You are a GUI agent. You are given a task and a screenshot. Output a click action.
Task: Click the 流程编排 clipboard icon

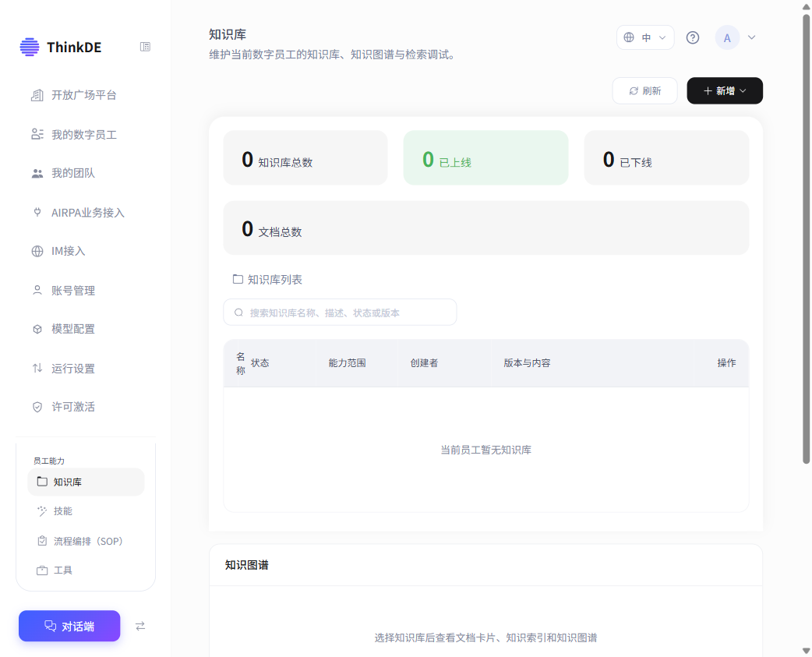coord(42,541)
